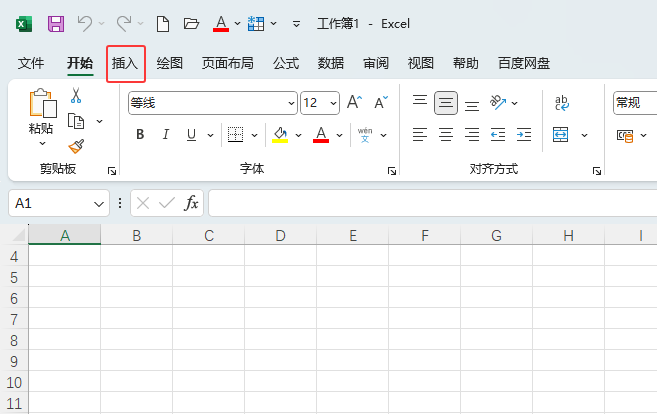Toggle Wrap Text icon
657x414 pixels.
coord(561,103)
